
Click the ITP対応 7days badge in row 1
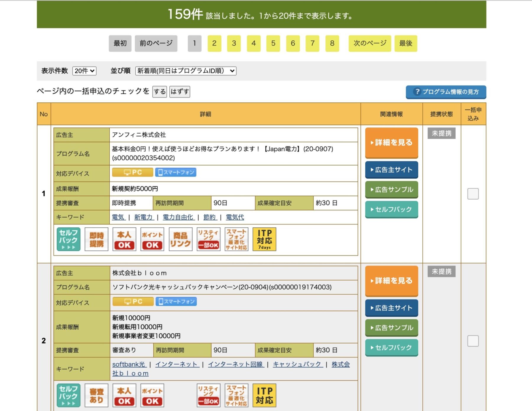[x=265, y=239]
